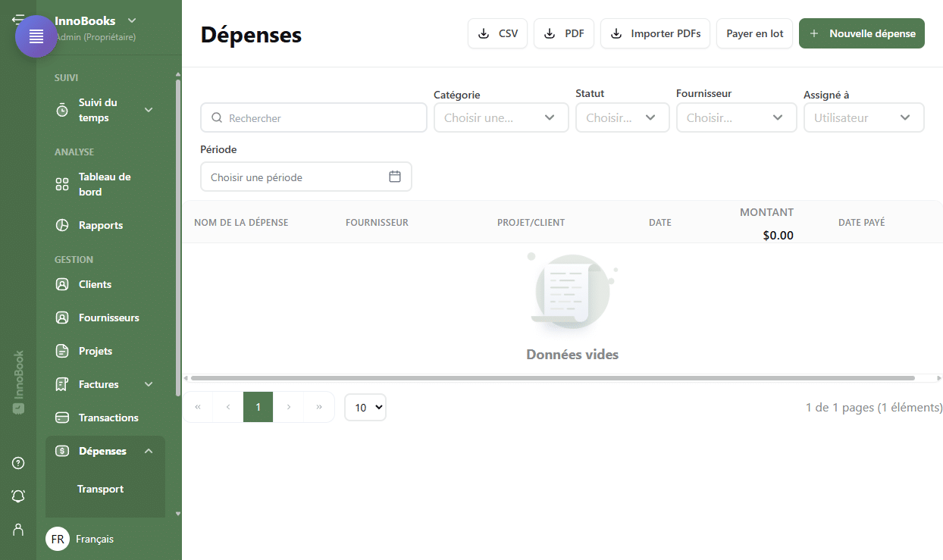The height and width of the screenshot is (560, 943).
Task: Export expenses as CSV
Action: point(497,33)
